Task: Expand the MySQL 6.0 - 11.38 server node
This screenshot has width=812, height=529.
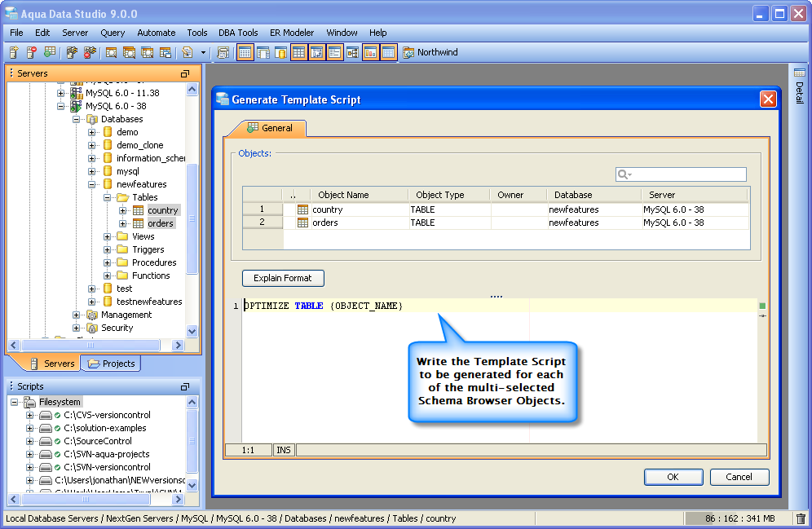Action: pos(60,93)
